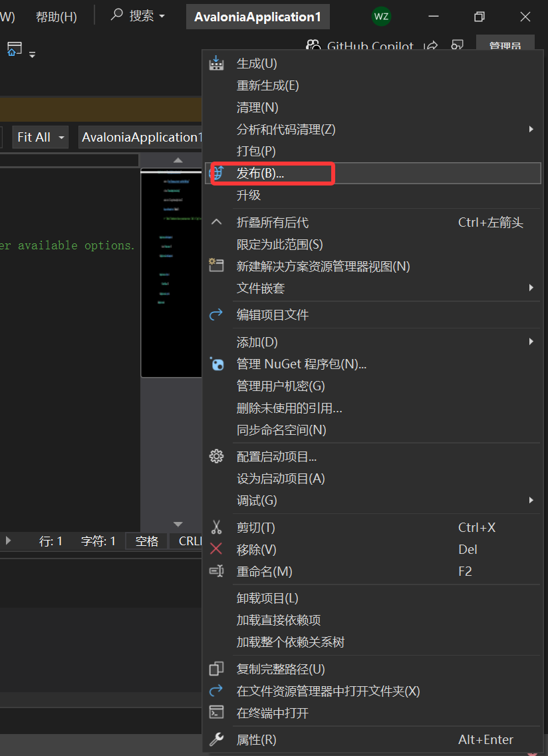This screenshot has height=756, width=548.
Task: Open the WZ account avatar
Action: point(381,17)
